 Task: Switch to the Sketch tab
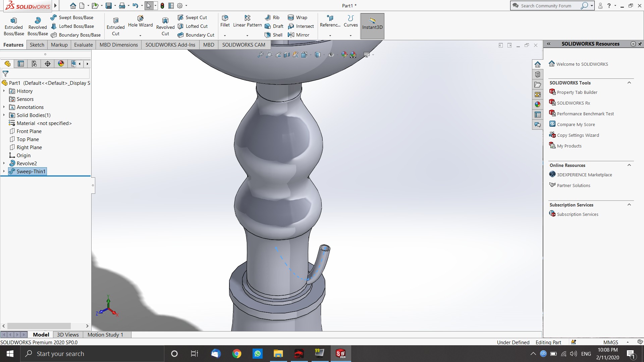click(x=37, y=45)
